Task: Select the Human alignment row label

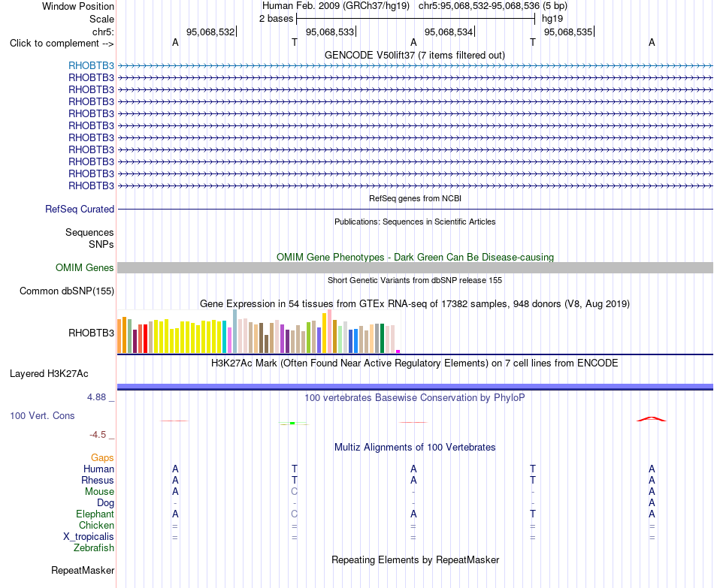Action: click(98, 469)
